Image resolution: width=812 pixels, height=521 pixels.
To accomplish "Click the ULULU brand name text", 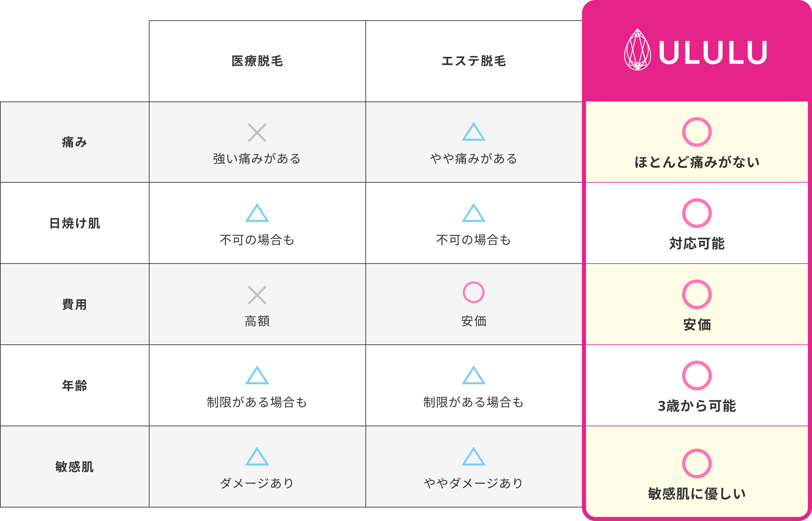I will coord(713,52).
